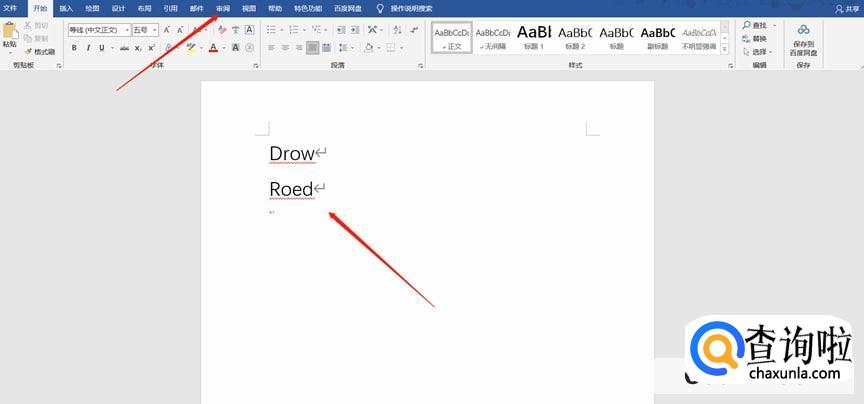Screen dimensions: 864x404
Task: Switch to the 邮件 (Mailings) tab
Action: 197,9
